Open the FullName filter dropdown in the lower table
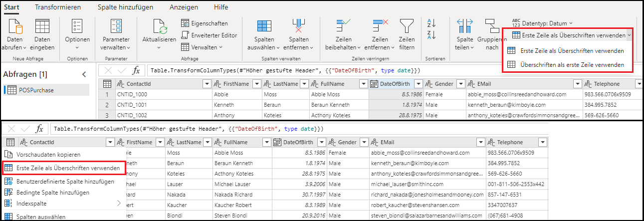644x221 pixels. (267, 142)
